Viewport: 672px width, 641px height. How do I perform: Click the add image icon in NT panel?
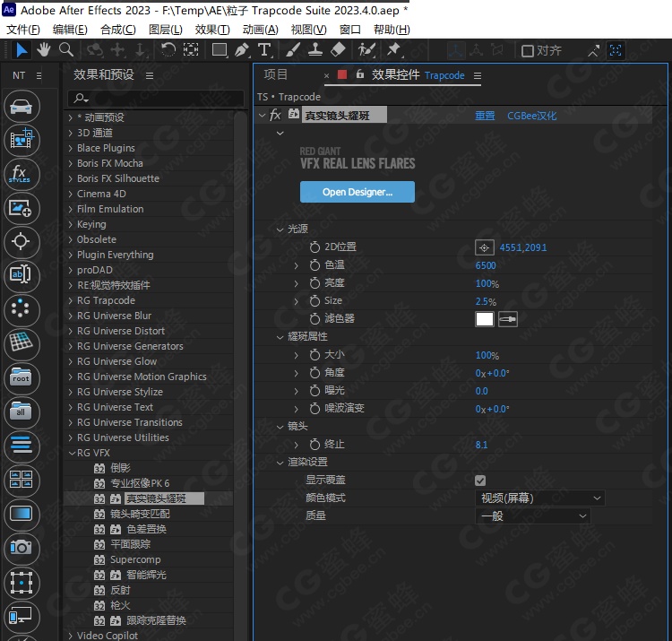[x=22, y=208]
